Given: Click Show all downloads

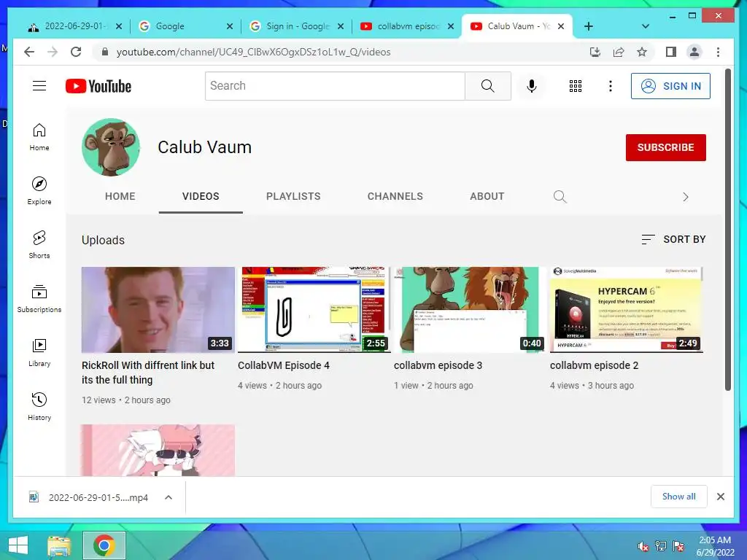Looking at the screenshot, I should [678, 497].
